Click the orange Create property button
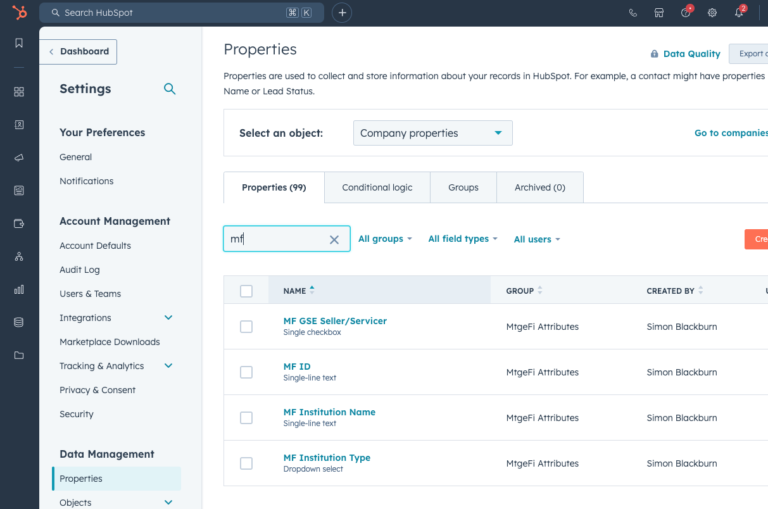This screenshot has width=768, height=509. point(756,239)
